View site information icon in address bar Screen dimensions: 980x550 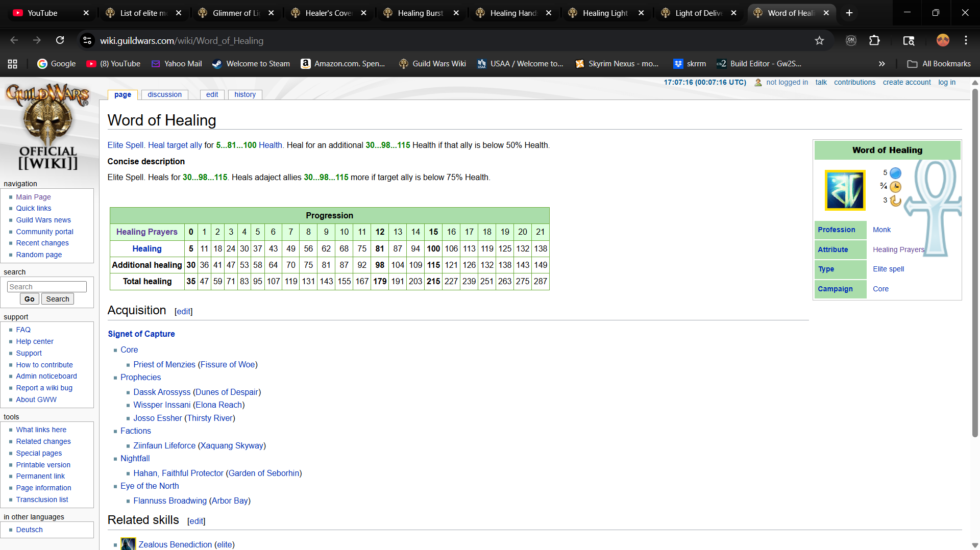pos(88,40)
